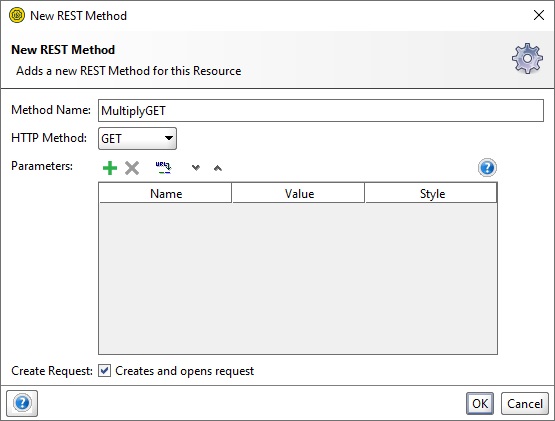
Task: Click the SoapUI logo in title bar
Action: (x=17, y=16)
